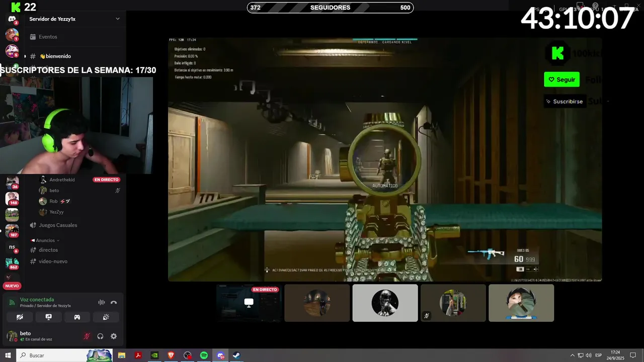Click the Suscribirse button

564,101
